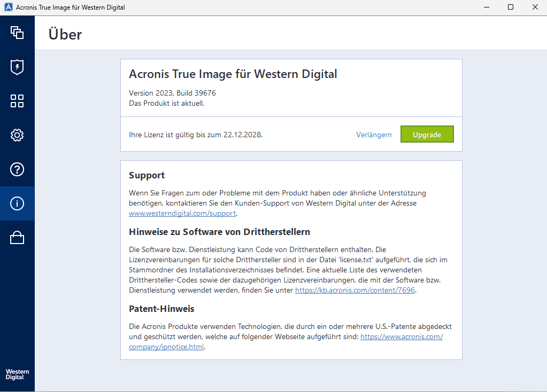This screenshot has width=547, height=392.
Task: Open the Backup section in sidebar
Action: pos(17,33)
